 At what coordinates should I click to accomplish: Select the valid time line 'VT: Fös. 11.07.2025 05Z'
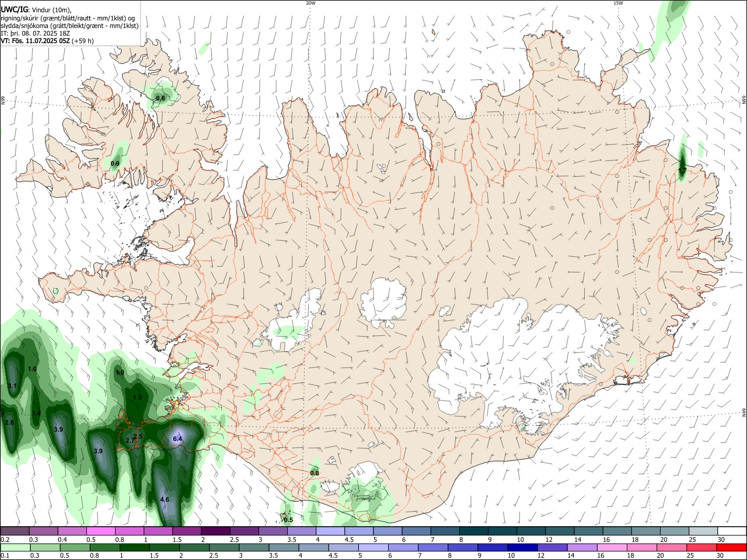[x=36, y=41]
